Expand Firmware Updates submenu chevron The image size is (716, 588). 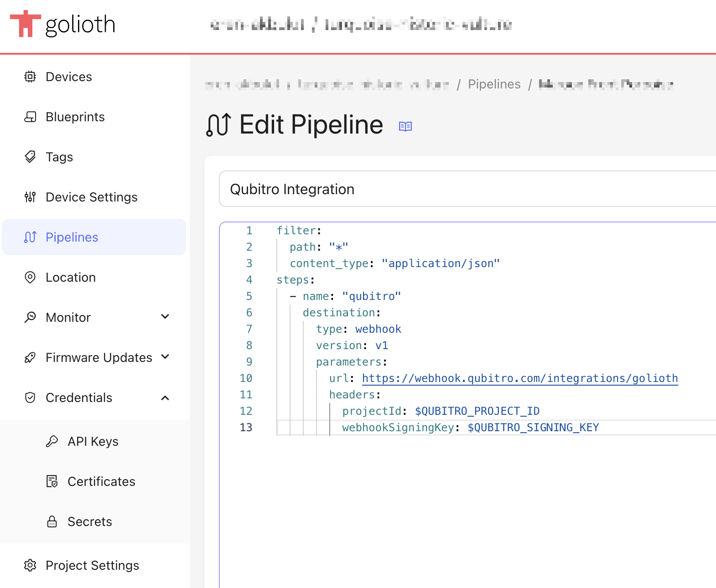click(166, 357)
